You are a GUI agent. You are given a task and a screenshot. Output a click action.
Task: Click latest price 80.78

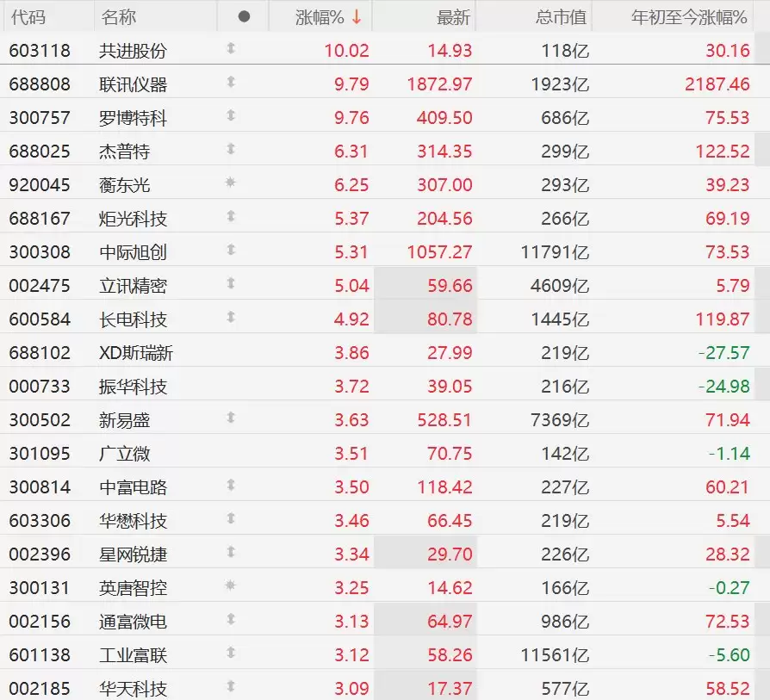450,319
